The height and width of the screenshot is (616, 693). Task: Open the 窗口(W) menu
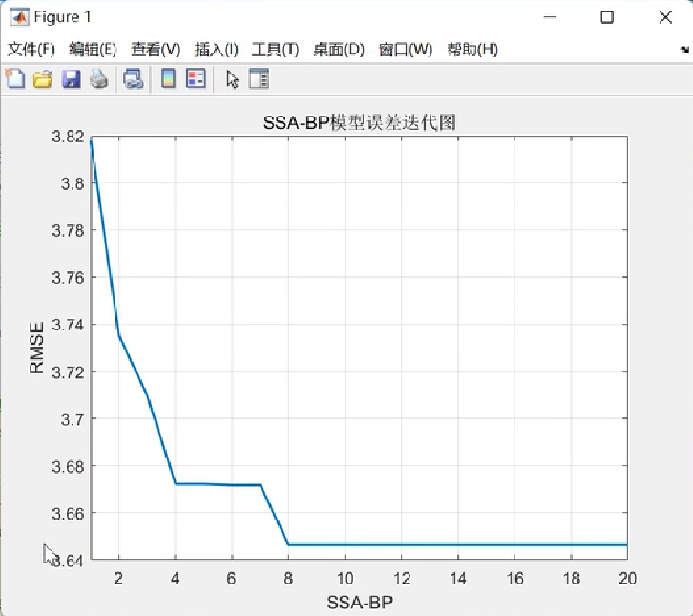click(x=406, y=50)
